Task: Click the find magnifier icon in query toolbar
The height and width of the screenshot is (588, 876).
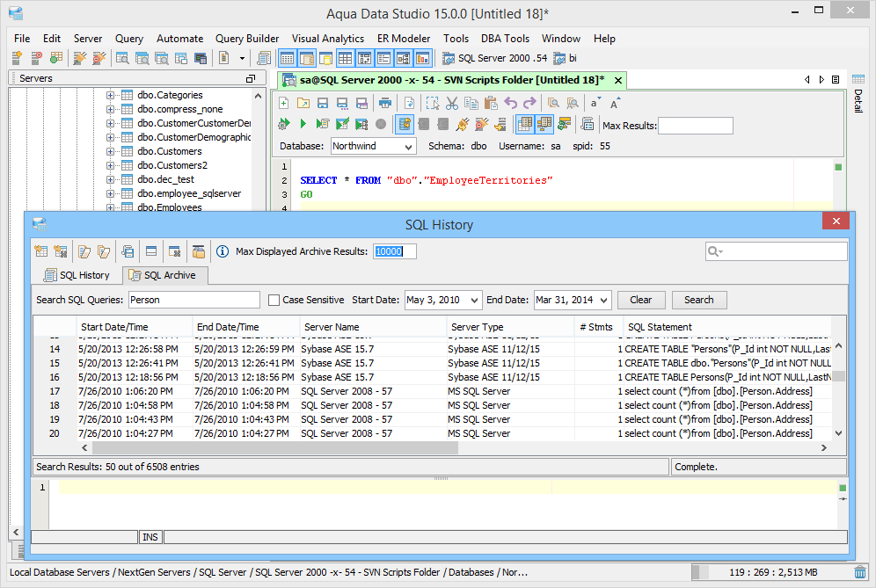Action: coord(553,103)
